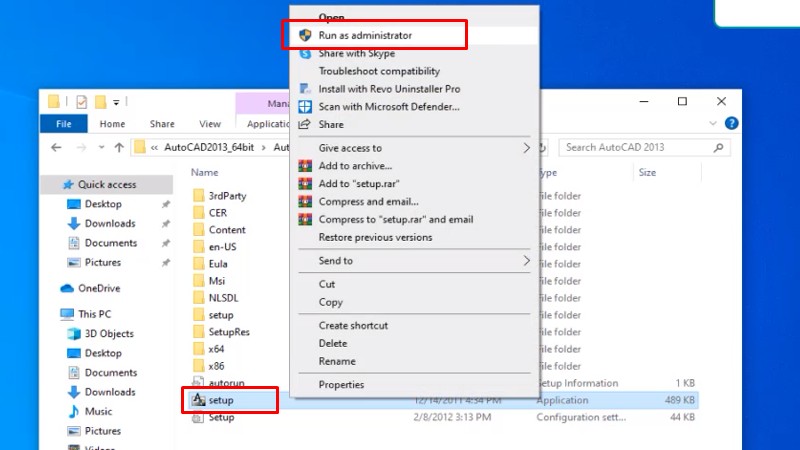Switch to the View ribbon tab
Image resolution: width=800 pixels, height=450 pixels.
pyautogui.click(x=209, y=124)
